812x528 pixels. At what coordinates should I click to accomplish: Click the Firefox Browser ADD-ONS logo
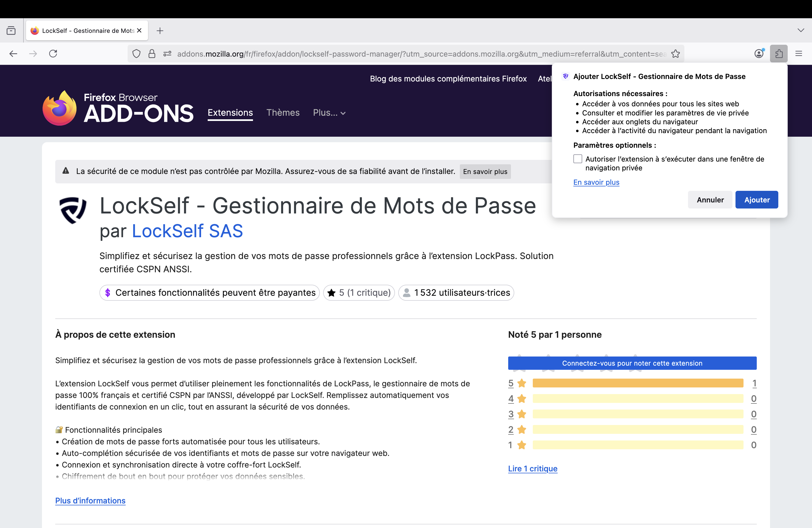click(x=118, y=108)
